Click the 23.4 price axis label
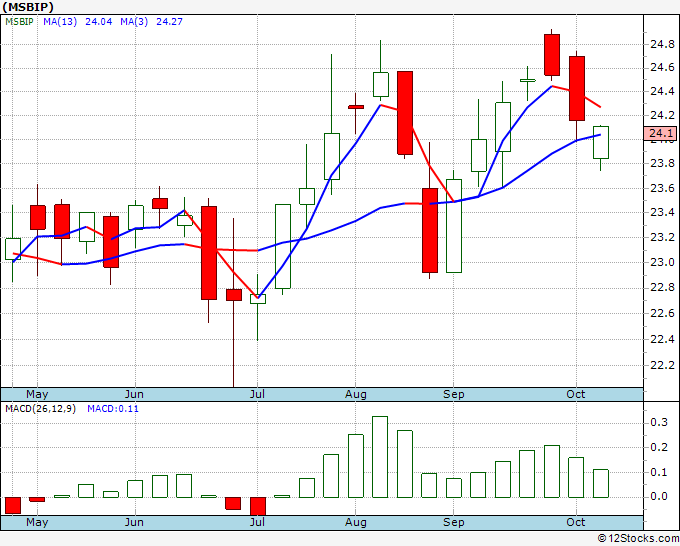This screenshot has width=680, height=546. pyautogui.click(x=662, y=213)
